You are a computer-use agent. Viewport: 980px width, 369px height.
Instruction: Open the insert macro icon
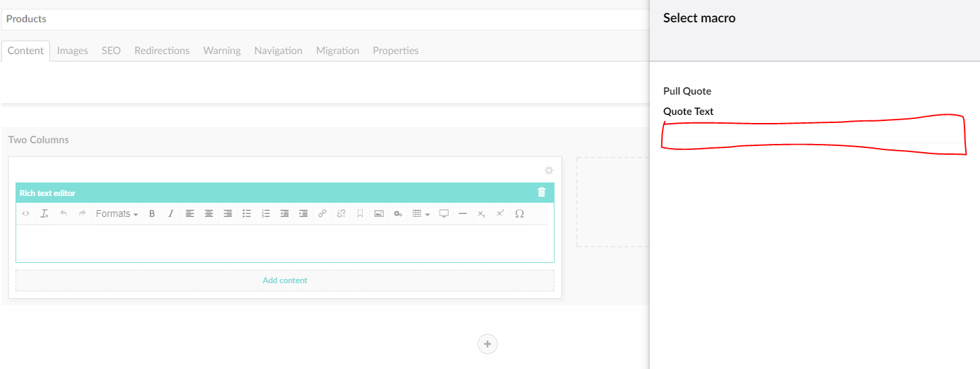[x=398, y=214]
